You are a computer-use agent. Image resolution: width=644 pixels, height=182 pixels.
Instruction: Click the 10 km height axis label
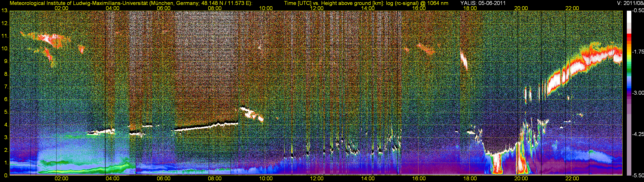5,49
